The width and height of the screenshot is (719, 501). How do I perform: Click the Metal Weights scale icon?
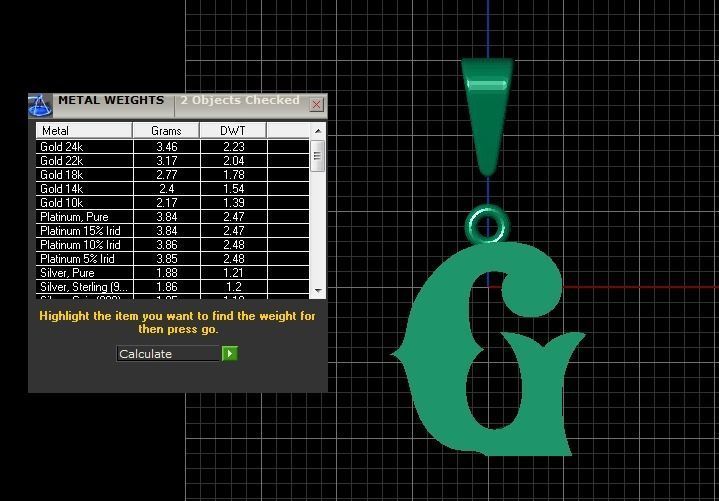(x=40, y=105)
